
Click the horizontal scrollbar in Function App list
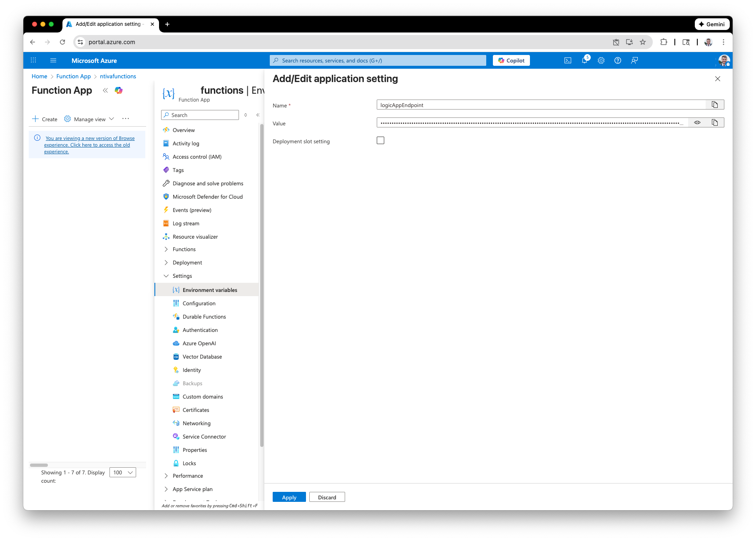(x=39, y=465)
